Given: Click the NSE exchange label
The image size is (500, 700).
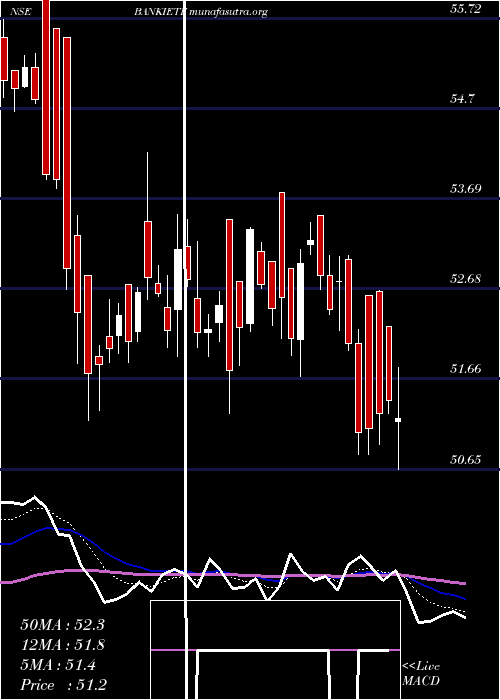Looking at the screenshot, I should click(21, 12).
